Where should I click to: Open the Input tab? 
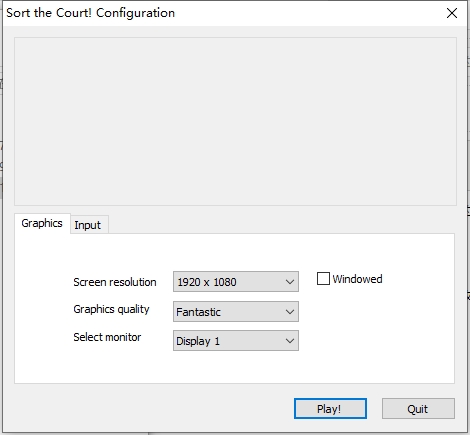point(88,225)
